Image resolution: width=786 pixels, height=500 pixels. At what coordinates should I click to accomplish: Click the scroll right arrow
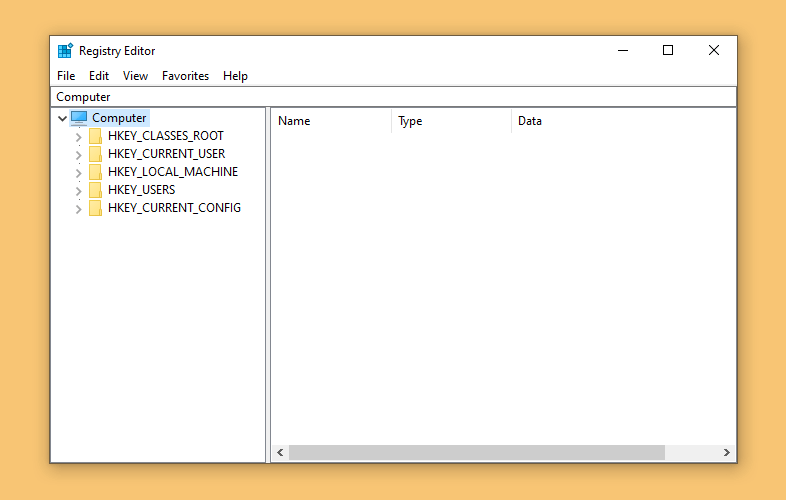point(727,452)
